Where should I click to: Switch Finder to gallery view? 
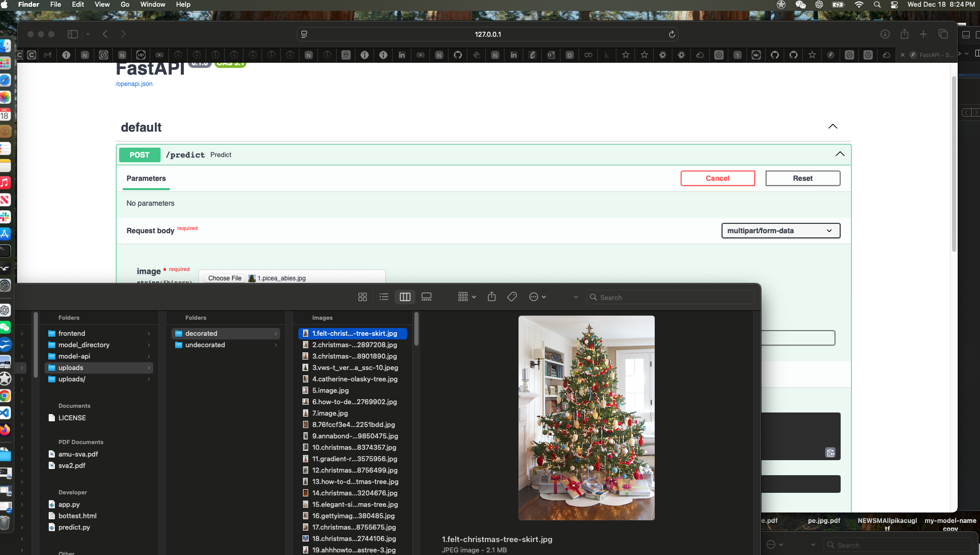[x=426, y=297]
